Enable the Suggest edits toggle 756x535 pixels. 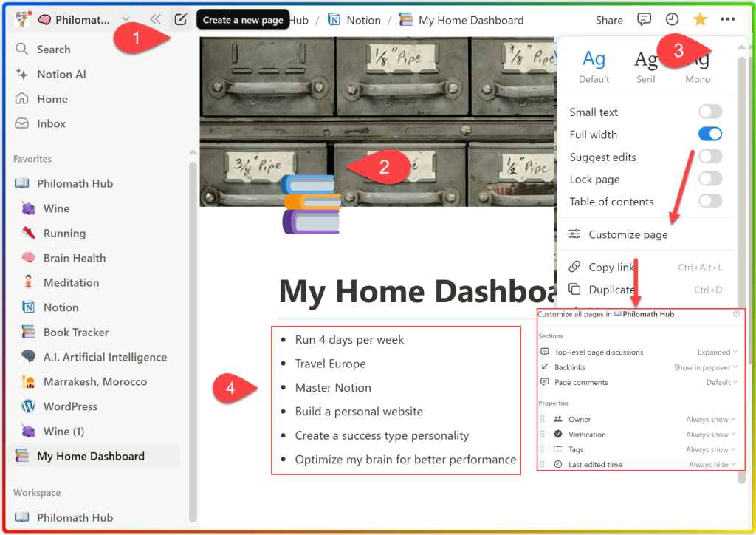click(x=710, y=157)
